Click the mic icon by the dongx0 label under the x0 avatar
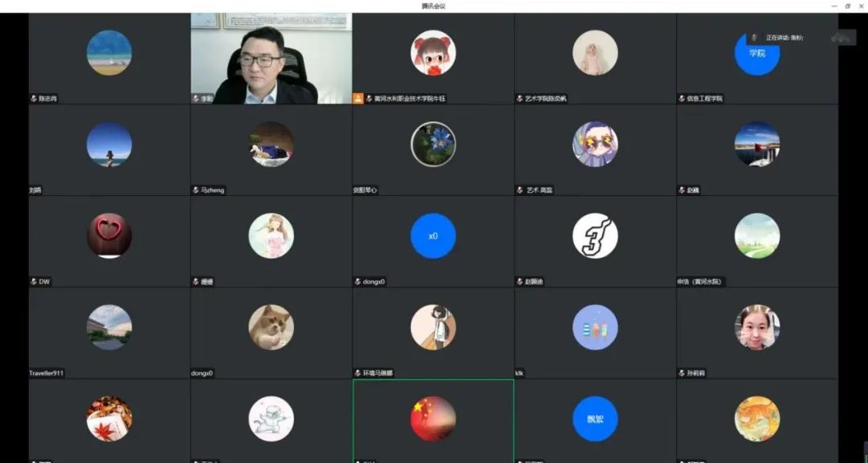 357,282
